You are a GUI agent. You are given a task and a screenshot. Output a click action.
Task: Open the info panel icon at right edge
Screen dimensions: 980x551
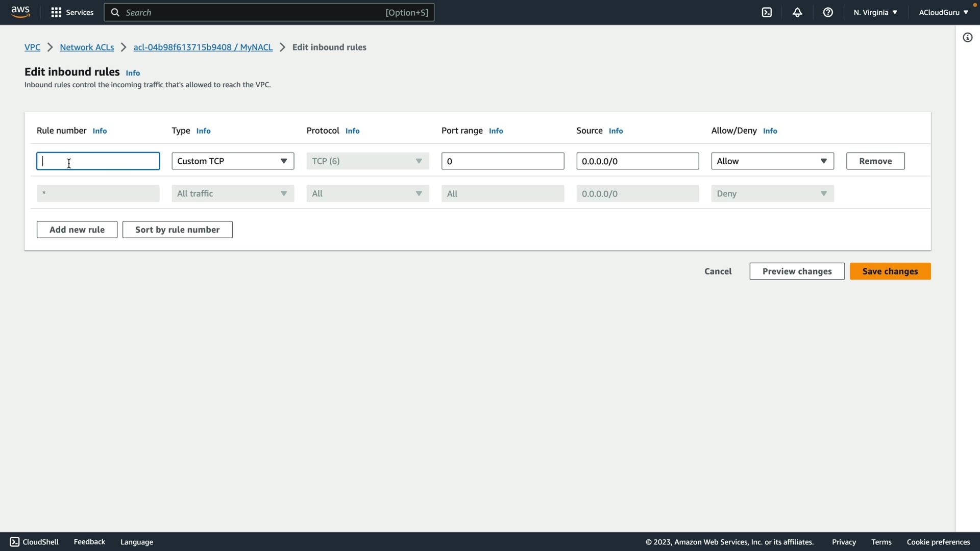coord(967,37)
